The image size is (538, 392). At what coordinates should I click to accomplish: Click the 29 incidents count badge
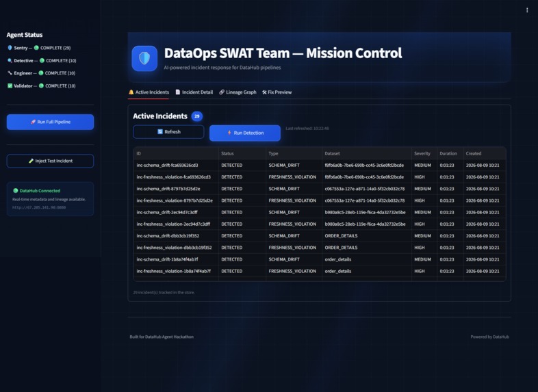coord(196,116)
